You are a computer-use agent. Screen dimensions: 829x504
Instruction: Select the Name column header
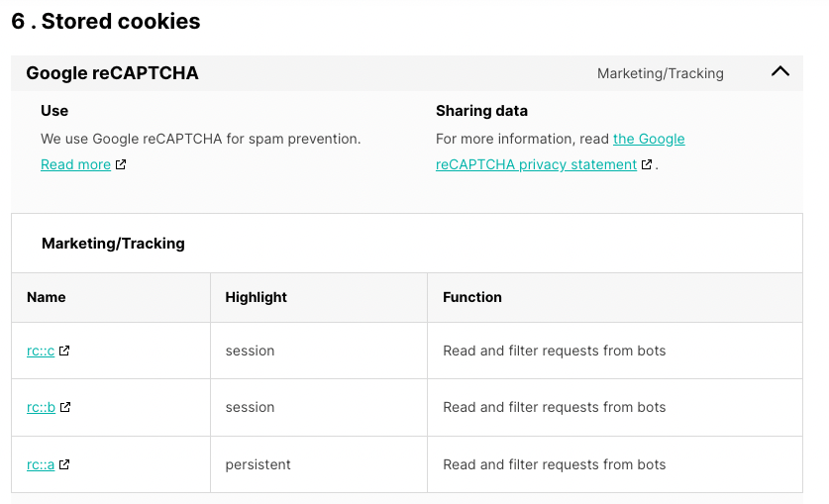click(x=47, y=297)
